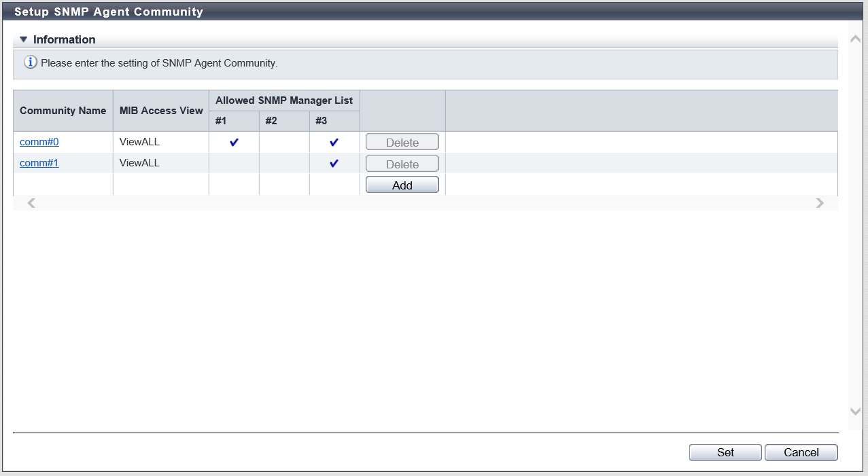Select the MIB Access View column header
This screenshot has height=476, width=868.
click(x=161, y=111)
